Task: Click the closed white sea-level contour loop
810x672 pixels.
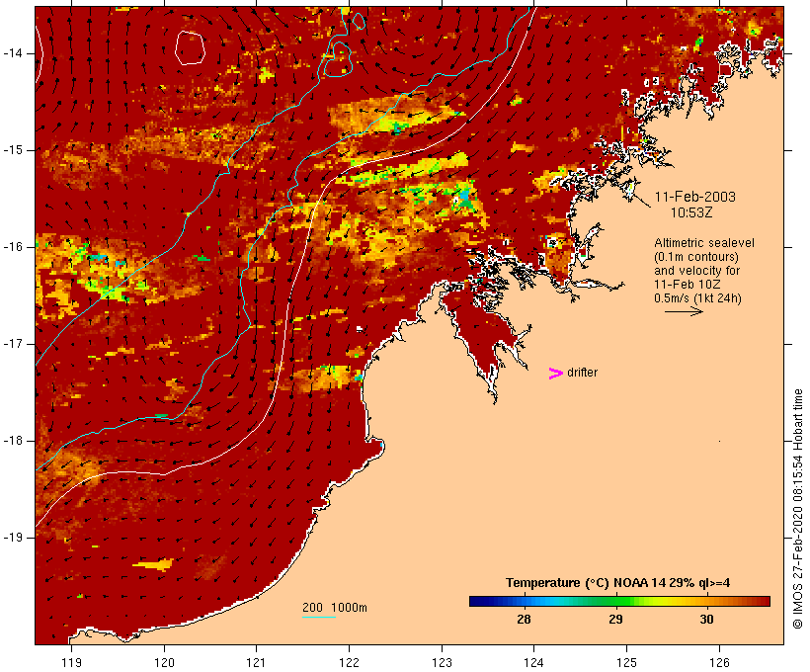Action: (190, 48)
